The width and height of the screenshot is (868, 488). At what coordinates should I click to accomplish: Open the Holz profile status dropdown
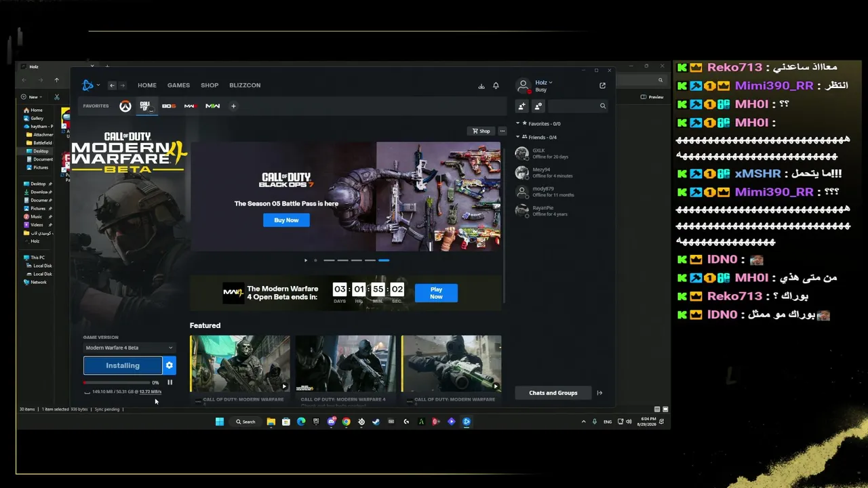tap(544, 83)
